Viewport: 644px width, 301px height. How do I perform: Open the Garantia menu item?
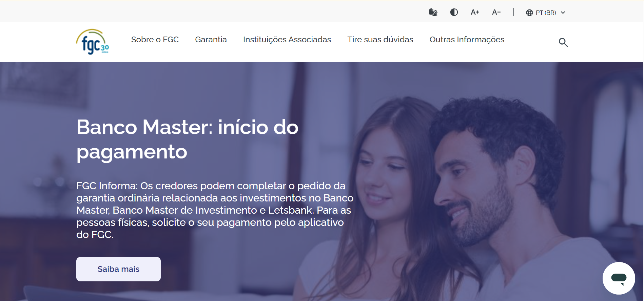(211, 40)
